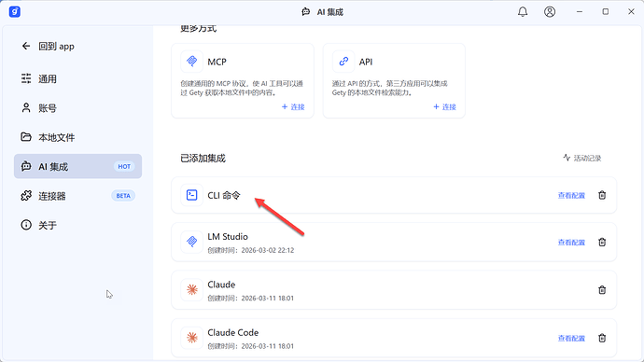The image size is (644, 362).
Task: Click the MCP card icon
Action: [x=192, y=62]
